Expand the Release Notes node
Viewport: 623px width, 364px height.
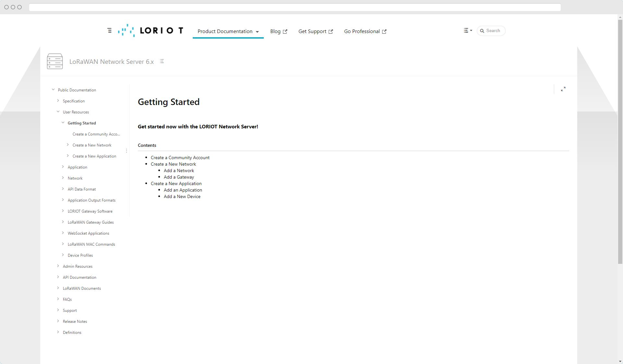click(58, 321)
